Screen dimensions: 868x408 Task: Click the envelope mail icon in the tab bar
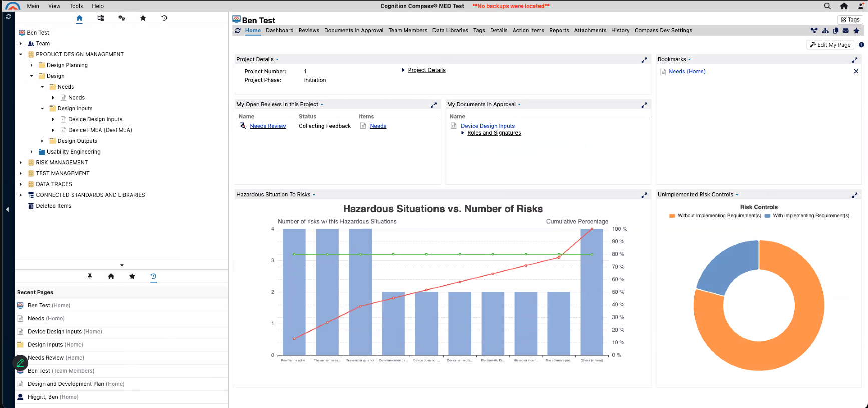846,31
